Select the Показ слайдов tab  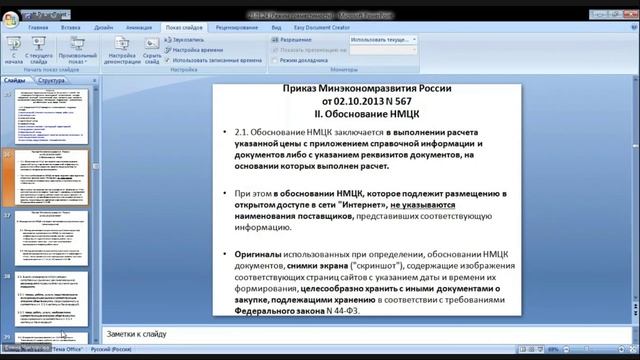pos(184,28)
